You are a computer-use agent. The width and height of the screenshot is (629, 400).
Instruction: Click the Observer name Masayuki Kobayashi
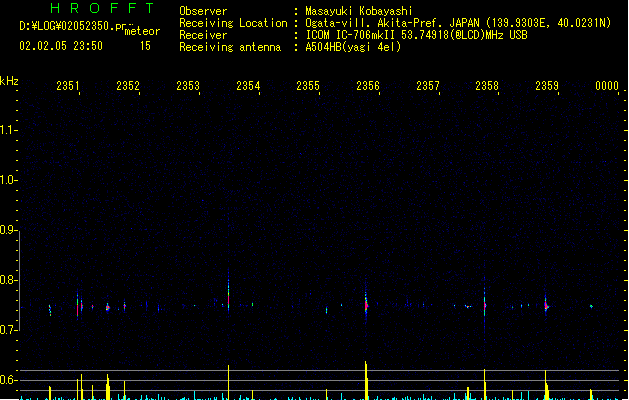359,11
